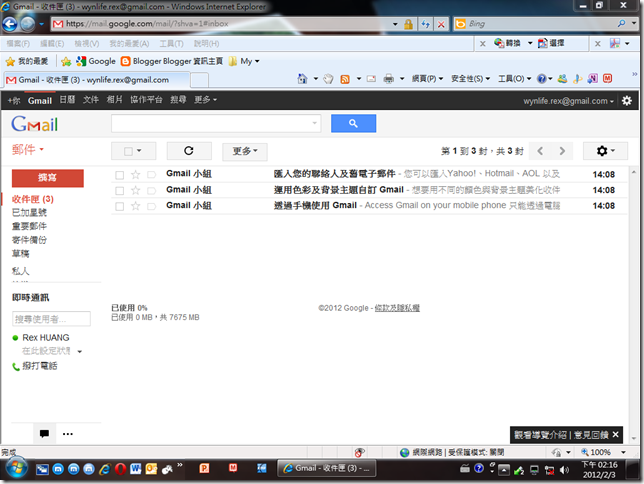Open 寄件備份 sent mail folder
The height and width of the screenshot is (484, 644).
29,240
